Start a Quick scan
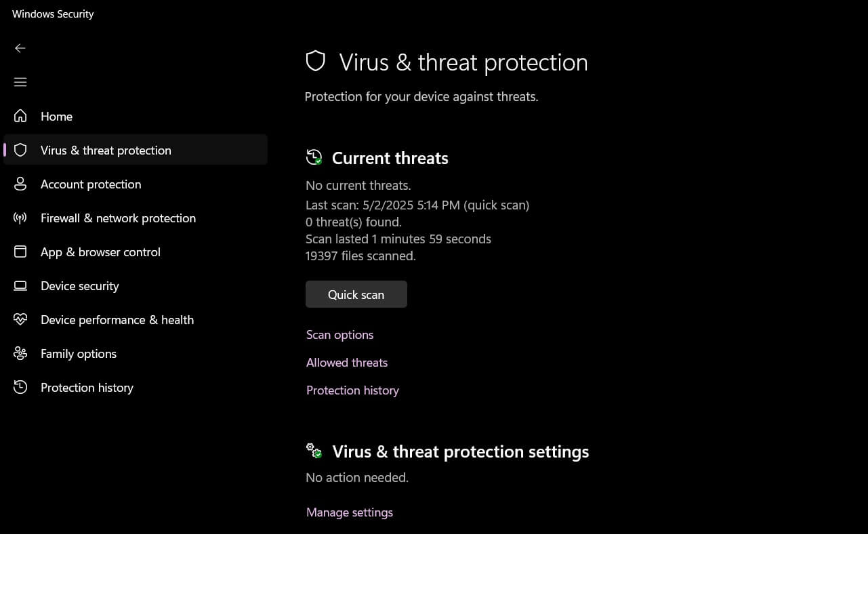This screenshot has height=608, width=868. [x=356, y=294]
